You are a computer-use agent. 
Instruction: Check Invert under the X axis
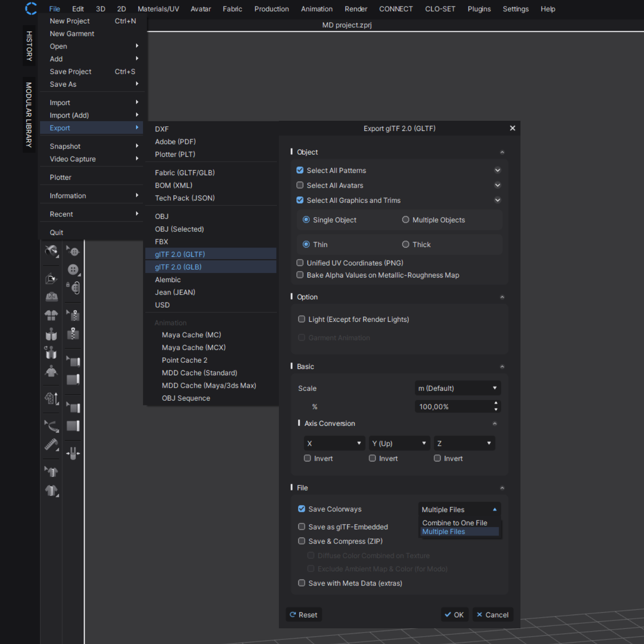pos(307,458)
